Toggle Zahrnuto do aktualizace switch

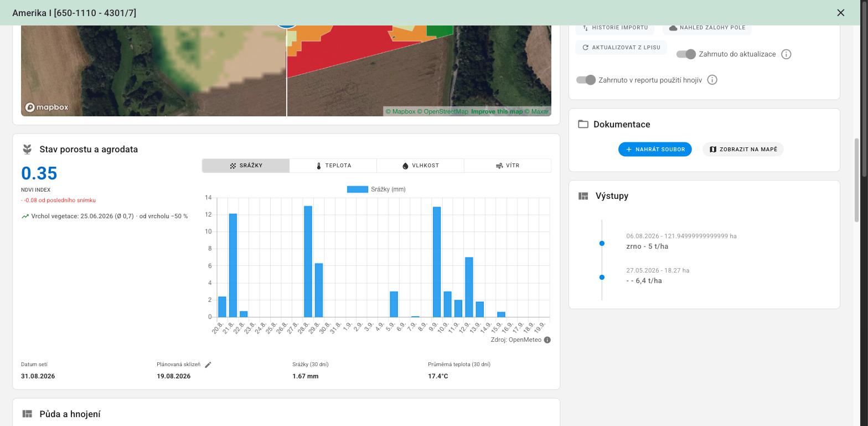686,54
